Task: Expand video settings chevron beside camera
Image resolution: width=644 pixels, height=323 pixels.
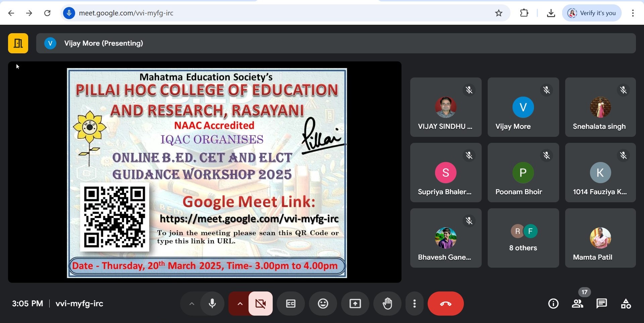Action: tap(240, 304)
